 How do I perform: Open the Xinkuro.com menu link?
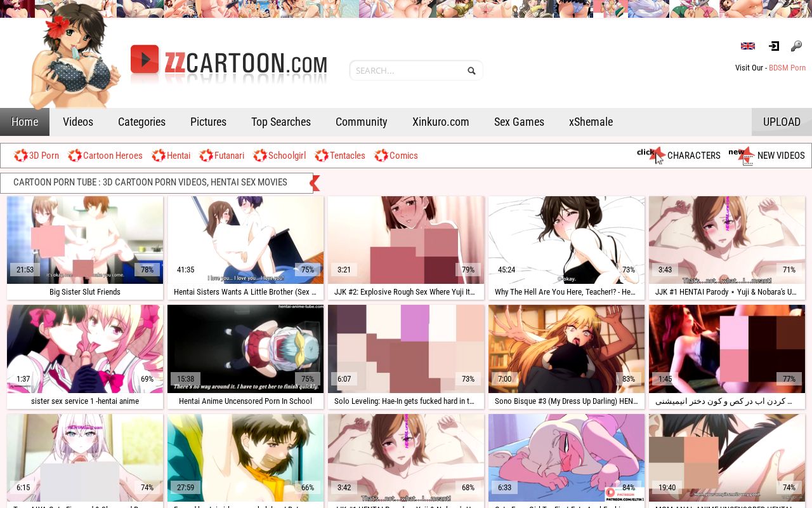point(440,122)
